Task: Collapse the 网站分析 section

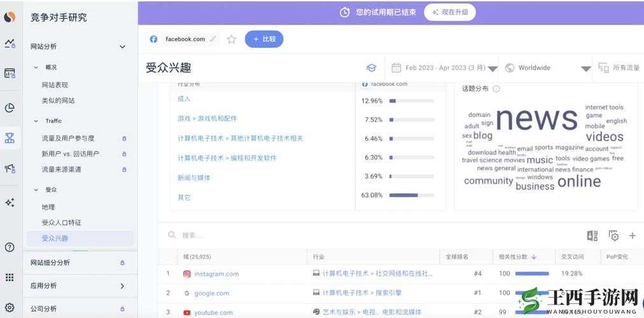Action: coord(122,47)
